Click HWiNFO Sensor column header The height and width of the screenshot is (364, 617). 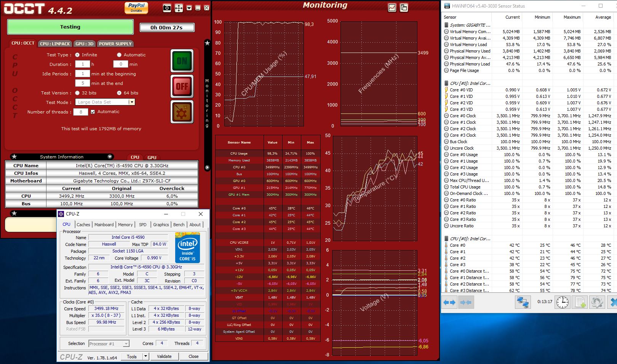click(467, 17)
